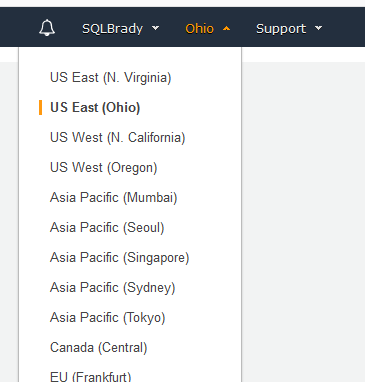The image size is (365, 382).
Task: Open the Support menu
Action: click(x=289, y=29)
